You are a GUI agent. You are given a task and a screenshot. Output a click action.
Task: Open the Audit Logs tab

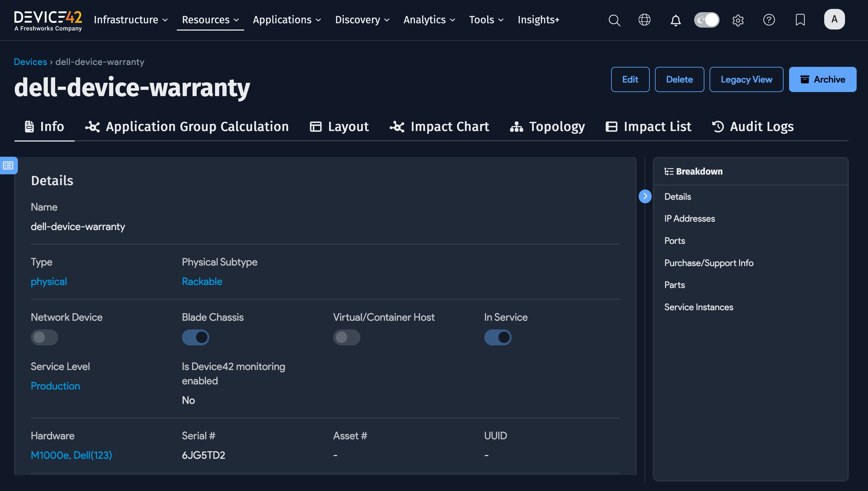click(x=753, y=127)
